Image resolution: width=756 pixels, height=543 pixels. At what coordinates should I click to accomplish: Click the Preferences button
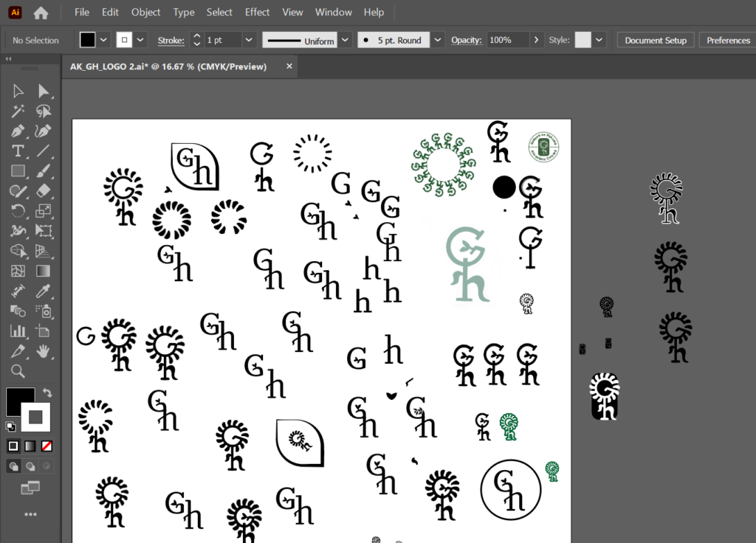[728, 40]
